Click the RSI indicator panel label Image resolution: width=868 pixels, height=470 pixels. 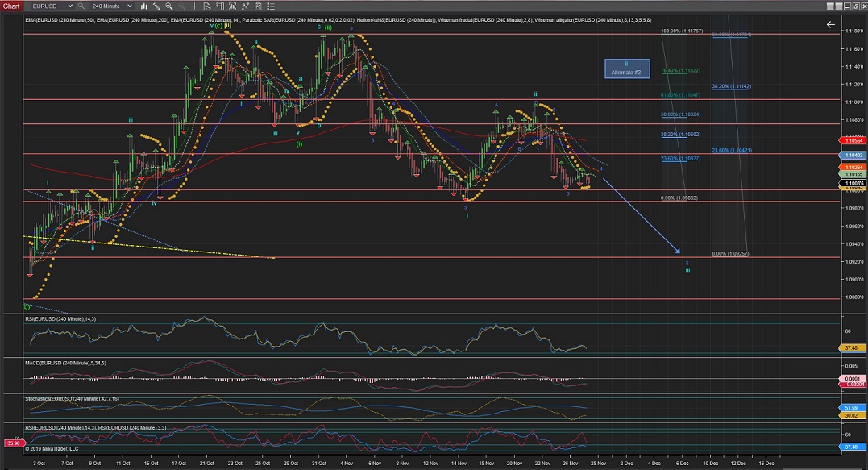pyautogui.click(x=62, y=321)
